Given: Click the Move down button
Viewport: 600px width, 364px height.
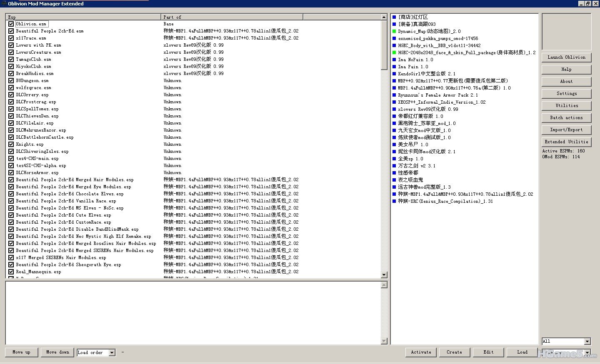Looking at the screenshot, I should (57, 352).
